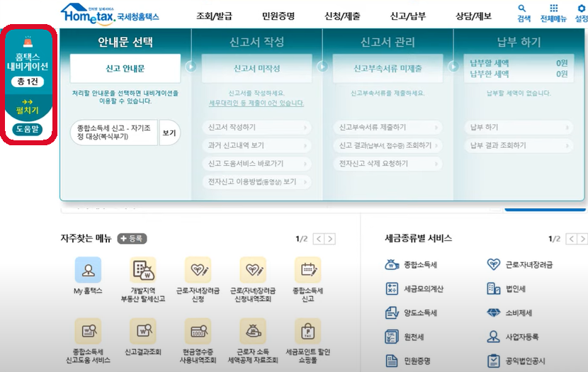This screenshot has height=372, width=588.
Task: Open 종합소득세 신고 calendar icon
Action: tap(308, 270)
